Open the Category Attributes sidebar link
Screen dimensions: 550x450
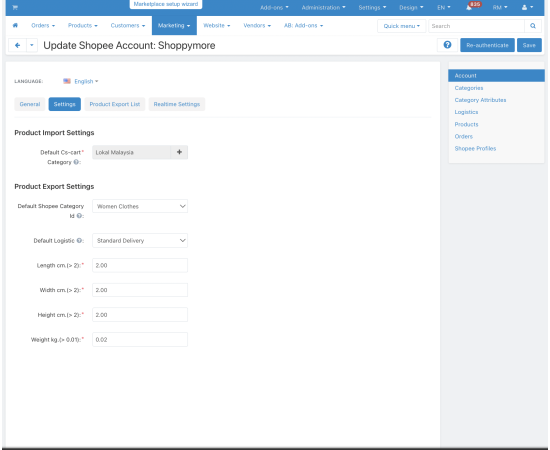pos(480,100)
